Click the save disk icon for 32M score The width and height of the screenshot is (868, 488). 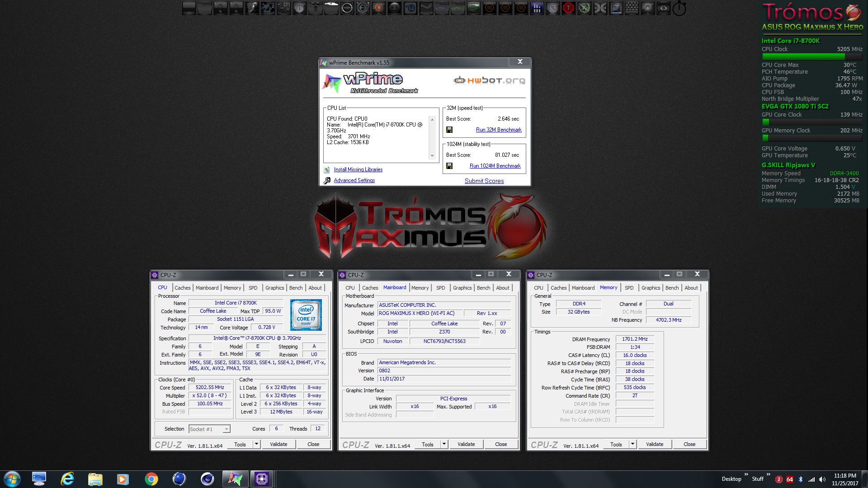[449, 130]
